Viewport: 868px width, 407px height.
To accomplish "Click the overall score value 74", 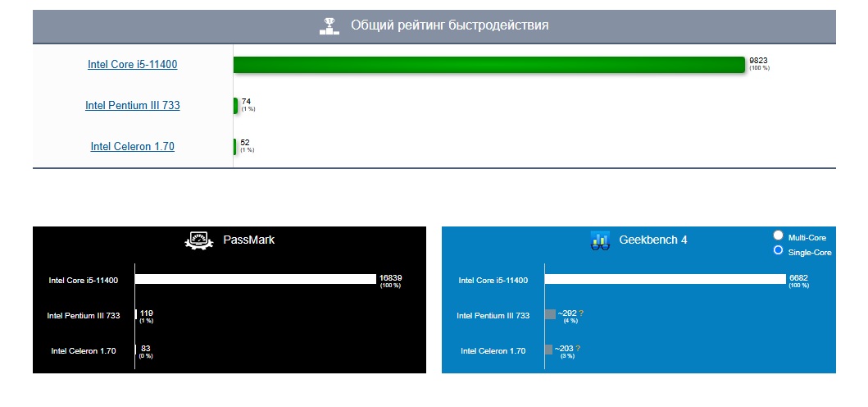I will [x=247, y=102].
